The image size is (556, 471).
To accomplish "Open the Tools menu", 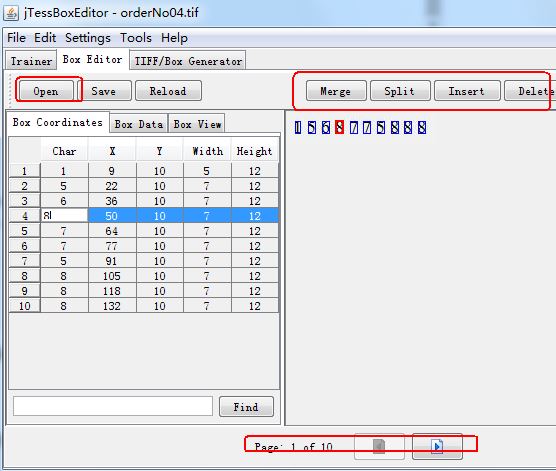I will tap(136, 38).
